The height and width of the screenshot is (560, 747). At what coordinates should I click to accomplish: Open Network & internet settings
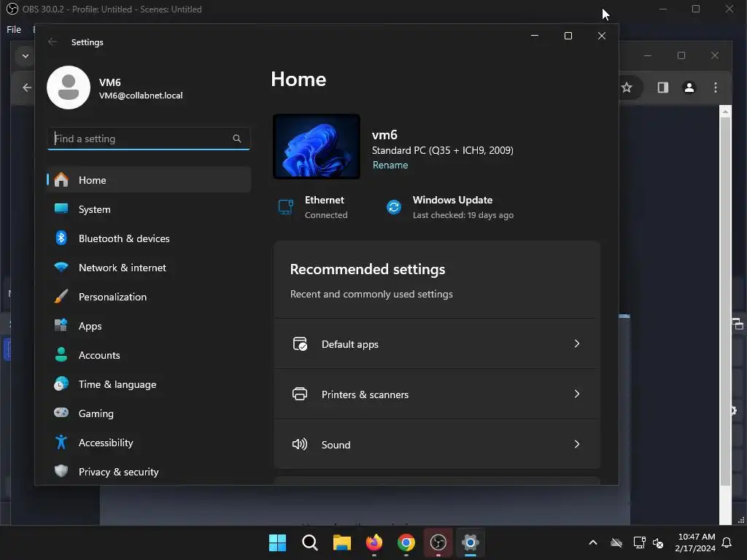pyautogui.click(x=149, y=268)
